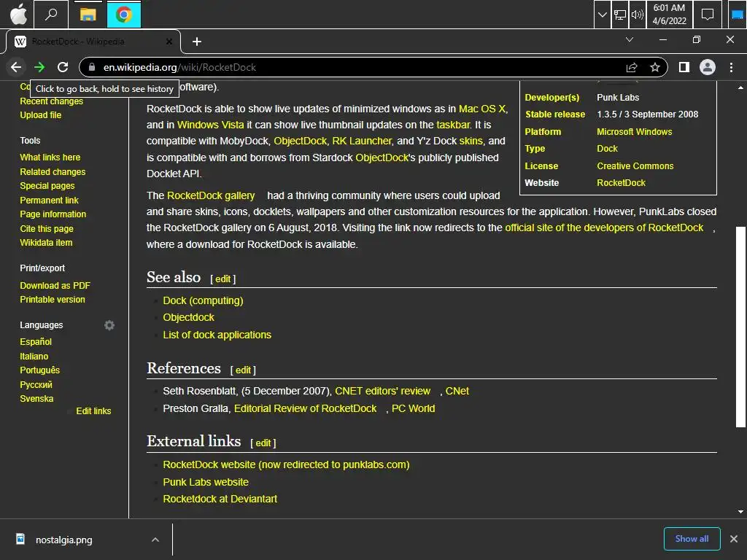This screenshot has width=747, height=560.
Task: Open File Explorer from the taskbar
Action: (88, 15)
